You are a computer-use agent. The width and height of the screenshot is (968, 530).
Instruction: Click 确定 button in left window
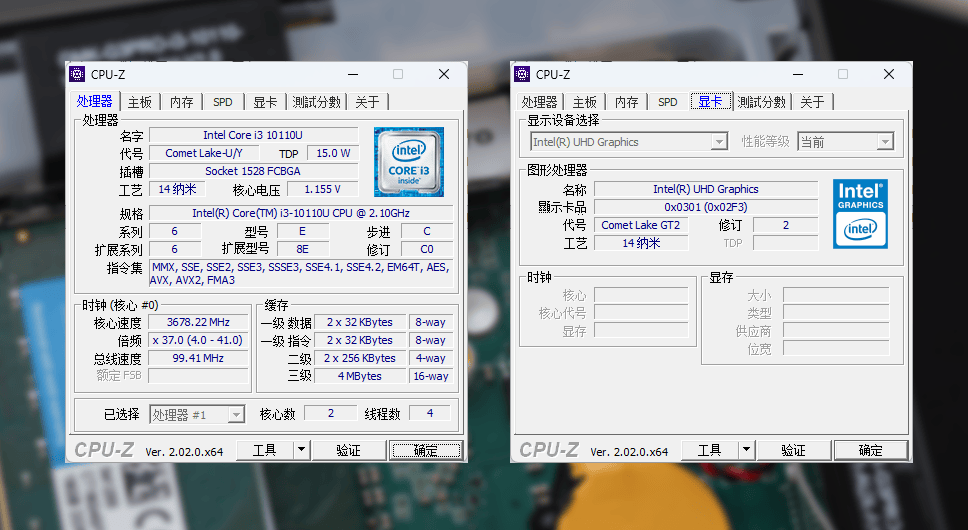point(425,450)
